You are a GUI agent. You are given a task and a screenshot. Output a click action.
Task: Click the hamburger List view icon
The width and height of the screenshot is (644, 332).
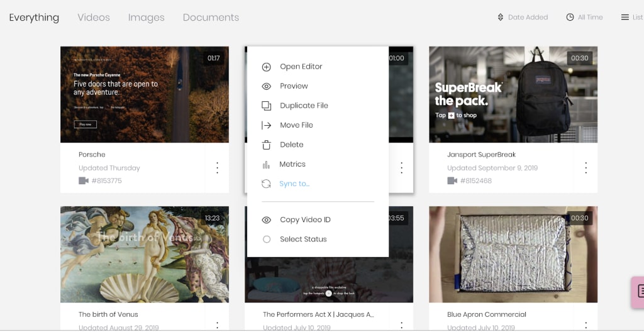[625, 17]
